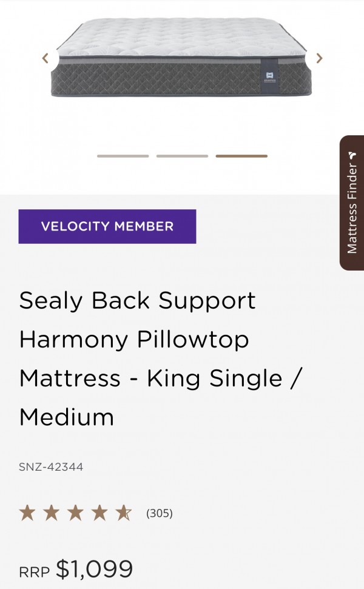Advance to next product image arrow
The width and height of the screenshot is (364, 589).
(x=319, y=58)
